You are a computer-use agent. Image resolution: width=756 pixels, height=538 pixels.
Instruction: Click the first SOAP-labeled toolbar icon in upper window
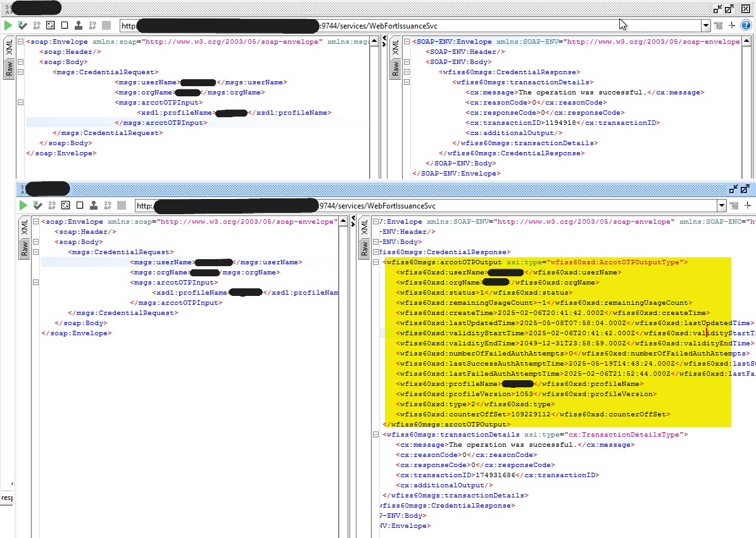(x=37, y=25)
